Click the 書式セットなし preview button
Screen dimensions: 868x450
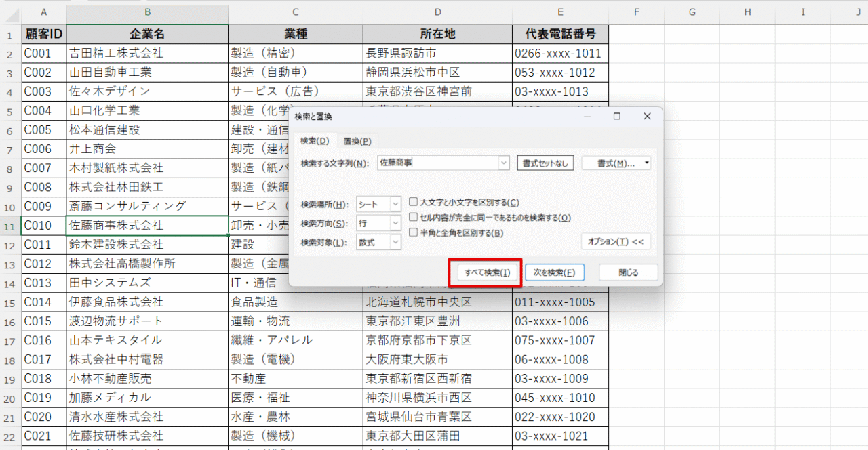tap(545, 163)
